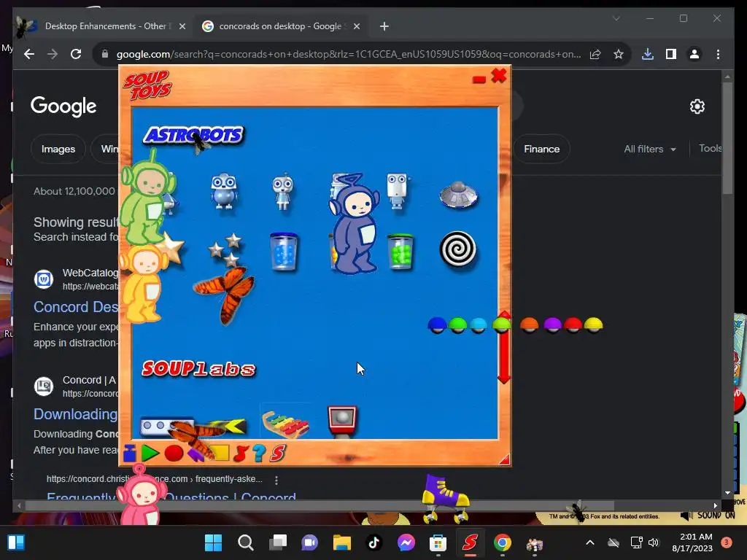Select the blue balls bucket toy
This screenshot has height=560, width=747.
point(284,252)
